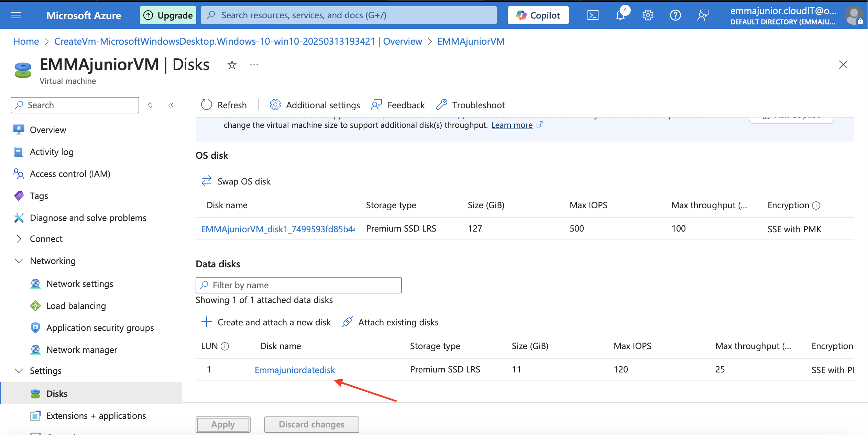Image resolution: width=868 pixels, height=435 pixels.
Task: Go to Home breadcrumb
Action: click(26, 41)
